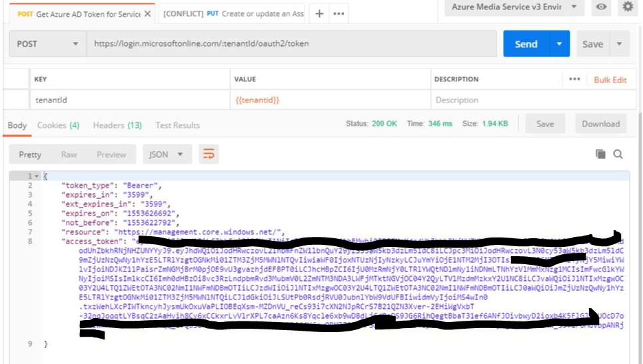Close the Get Azure AD Token request tab
Viewport: 643px width, 364px height.
coord(148,14)
